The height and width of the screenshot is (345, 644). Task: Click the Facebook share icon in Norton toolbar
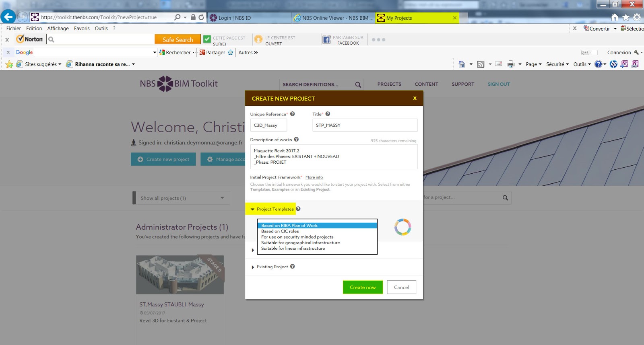(x=326, y=39)
